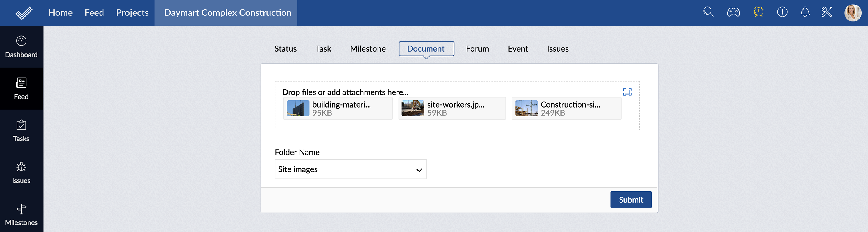This screenshot has width=868, height=232.
Task: Switch to the Status tab
Action: [x=285, y=49]
